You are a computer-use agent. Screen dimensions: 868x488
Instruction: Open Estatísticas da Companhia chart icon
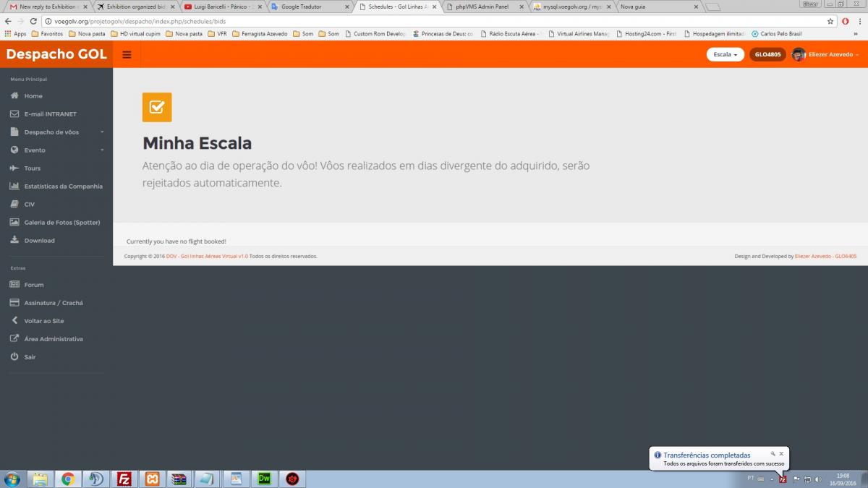(x=14, y=186)
